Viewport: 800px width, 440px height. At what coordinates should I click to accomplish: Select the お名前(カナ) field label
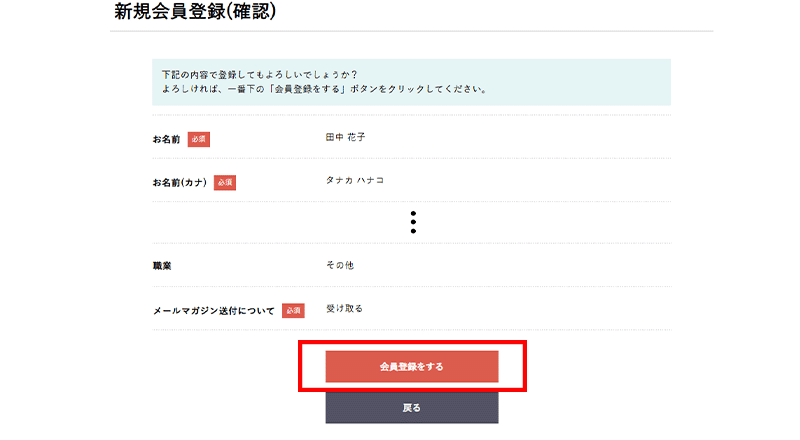(180, 183)
